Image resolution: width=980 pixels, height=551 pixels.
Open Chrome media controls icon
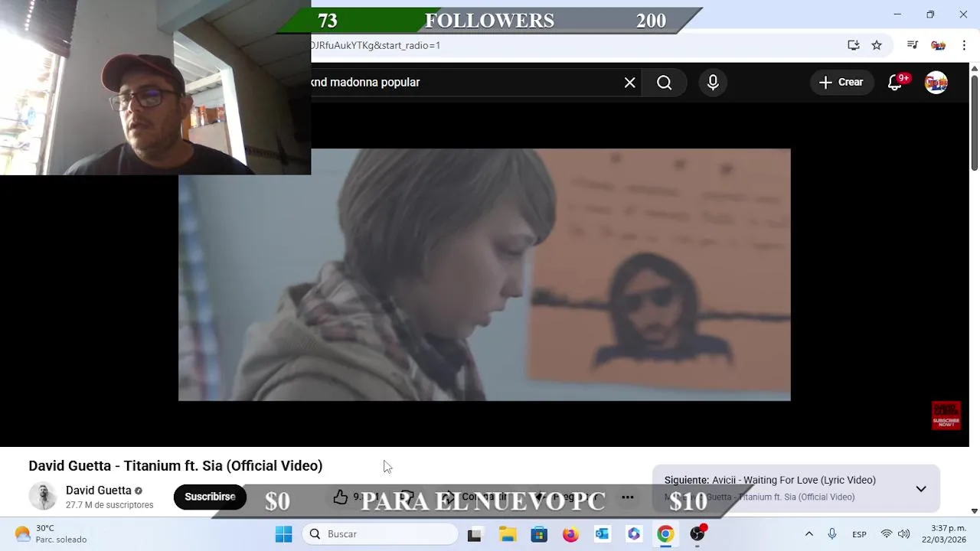pos(912,45)
